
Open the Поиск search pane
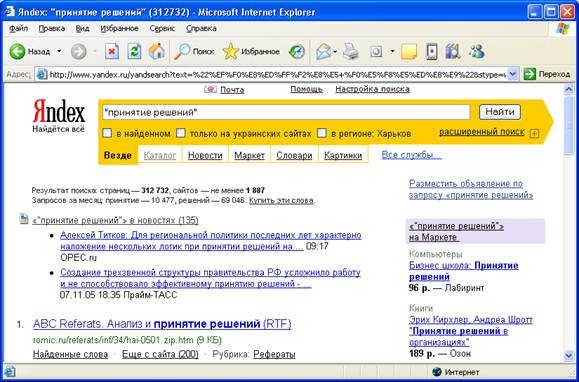(194, 52)
